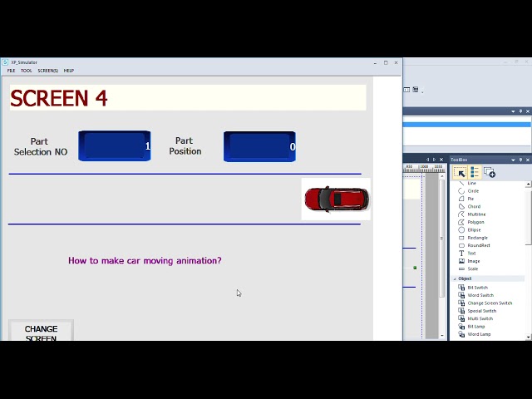Open the upper editor panel options dropdown arrow
This screenshot has height=399, width=532.
coord(513,111)
